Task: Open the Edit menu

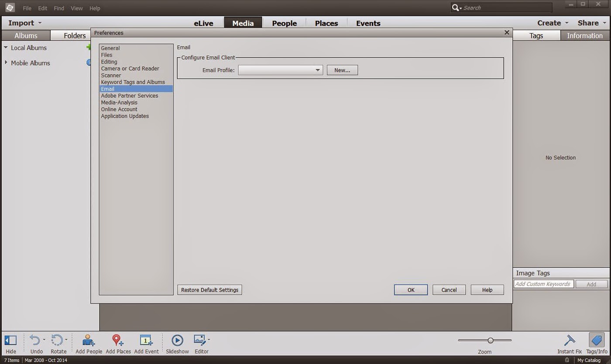Action: tap(43, 8)
